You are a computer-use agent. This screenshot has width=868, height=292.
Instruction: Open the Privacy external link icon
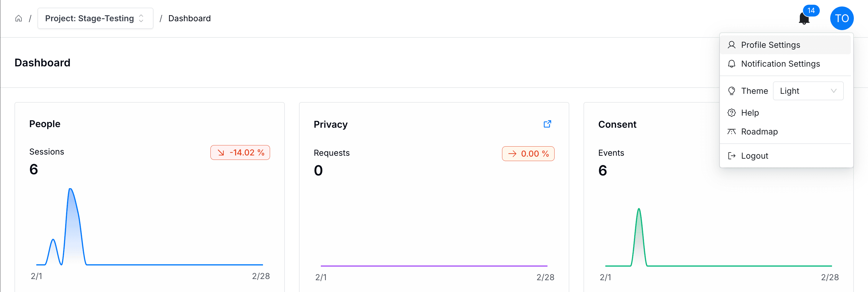[x=547, y=124]
